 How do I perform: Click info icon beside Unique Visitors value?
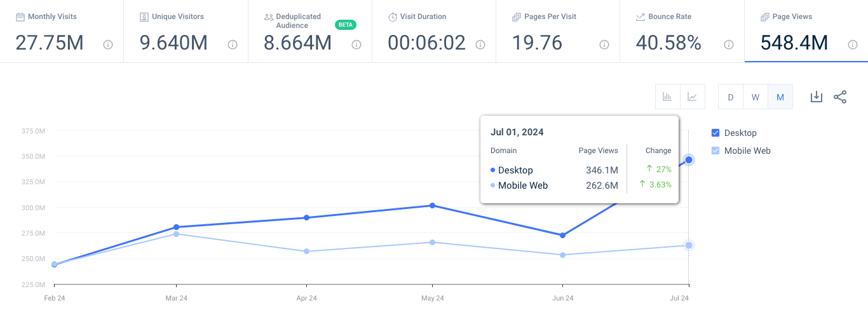click(233, 44)
